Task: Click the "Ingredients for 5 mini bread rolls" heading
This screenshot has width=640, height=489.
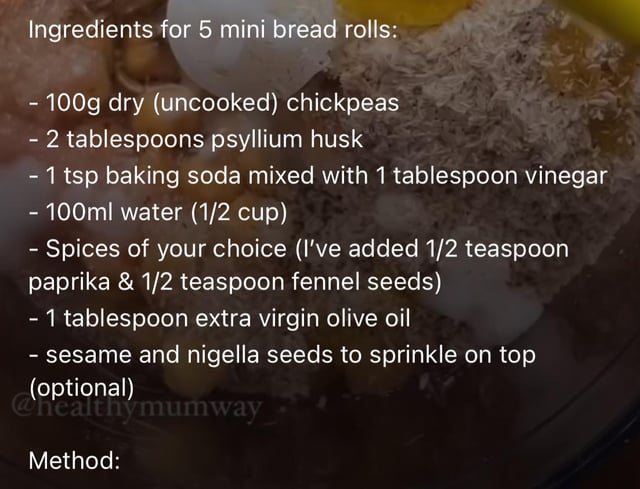Action: [212, 29]
